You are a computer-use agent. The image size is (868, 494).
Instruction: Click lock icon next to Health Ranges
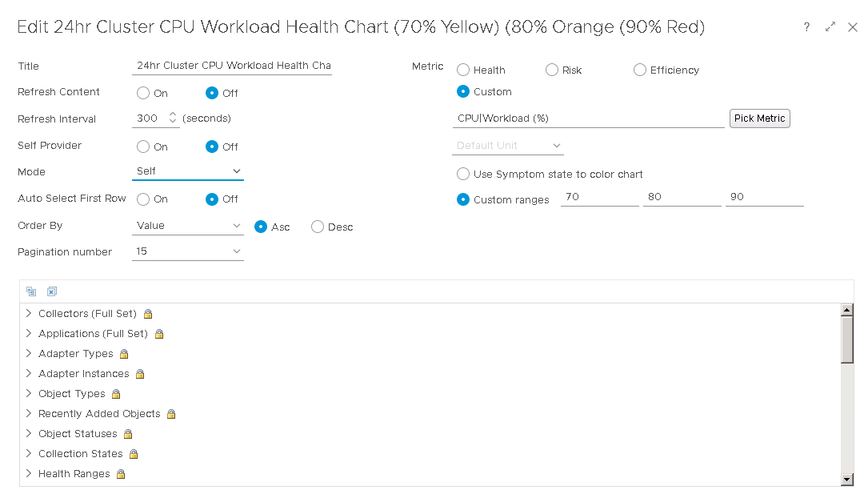[x=121, y=474]
